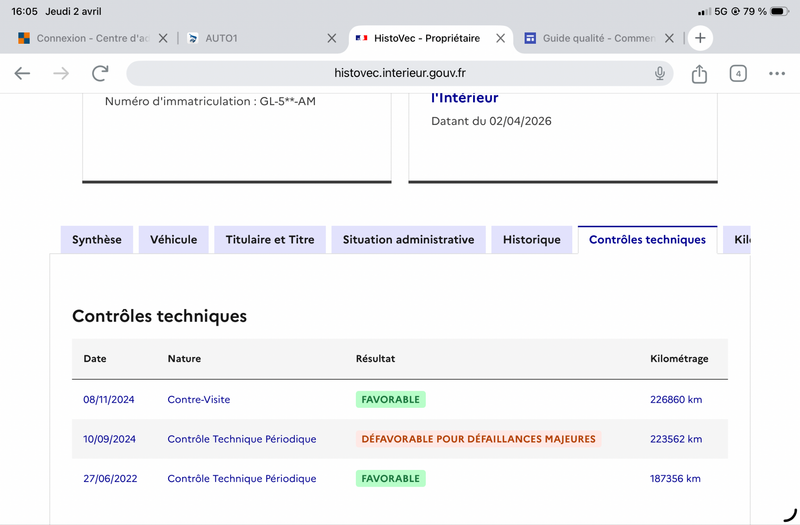Select the Titulaire et Titre tab
Image resolution: width=800 pixels, height=525 pixels.
click(x=270, y=240)
